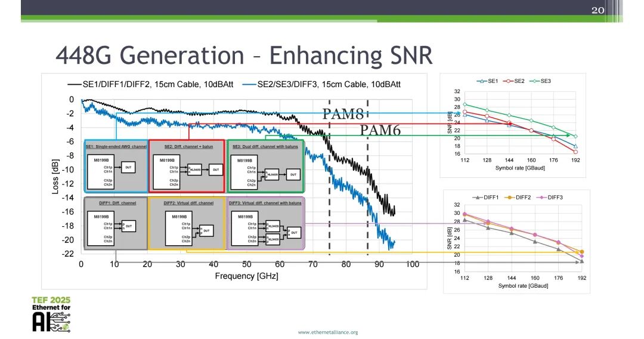Screen dimensions: 644x339
Task: Click the DUT block in the DIFF3 diagram
Action: [x=294, y=233]
